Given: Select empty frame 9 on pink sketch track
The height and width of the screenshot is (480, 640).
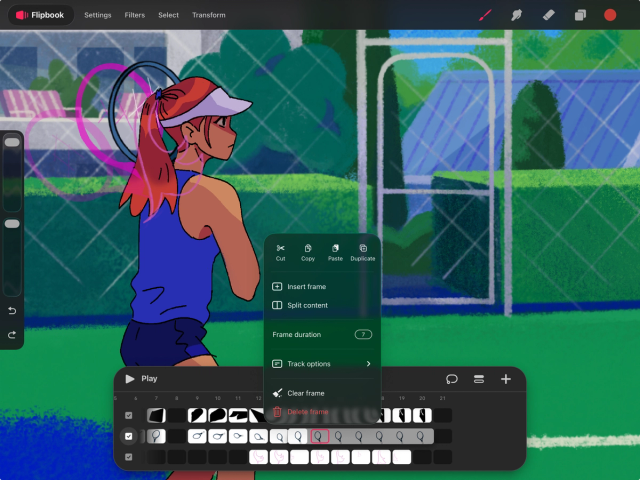Looking at the screenshot, I should [x=197, y=457].
